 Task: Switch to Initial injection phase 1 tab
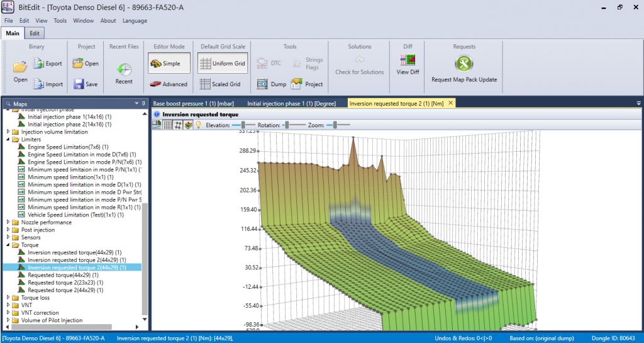[x=291, y=103]
